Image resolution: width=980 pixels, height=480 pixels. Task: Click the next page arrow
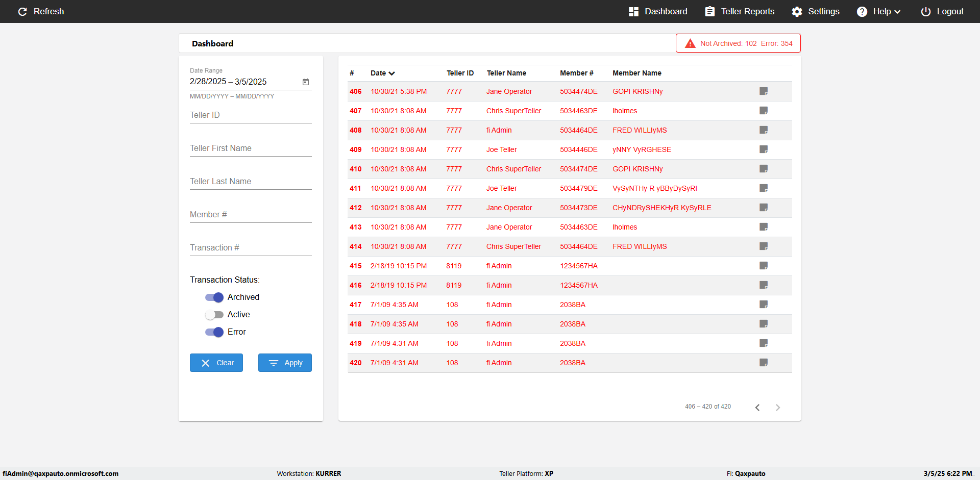[778, 407]
